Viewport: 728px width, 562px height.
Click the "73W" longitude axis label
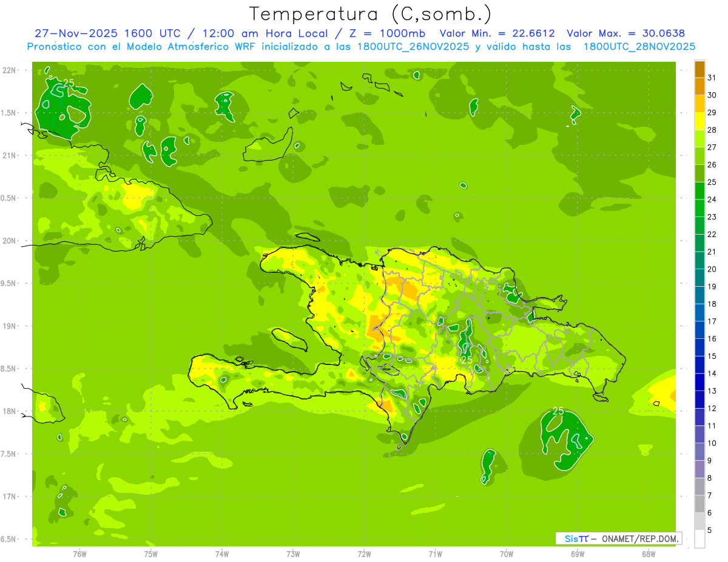tap(293, 554)
